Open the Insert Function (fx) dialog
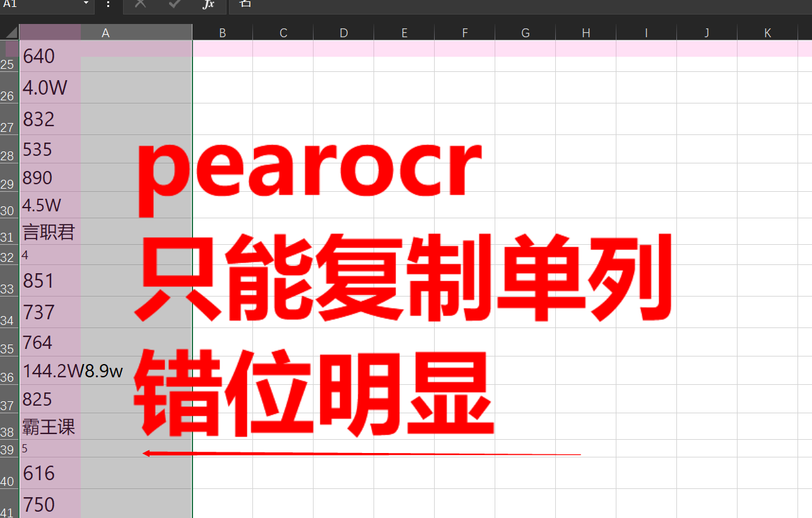Screen dimensions: 812x518 click(x=208, y=4)
